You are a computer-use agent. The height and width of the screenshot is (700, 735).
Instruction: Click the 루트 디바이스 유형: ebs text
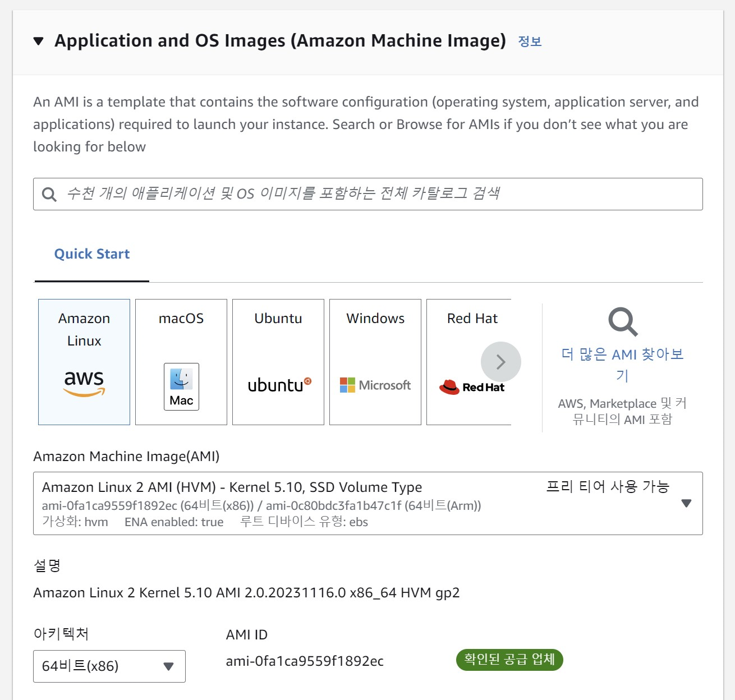coord(304,522)
